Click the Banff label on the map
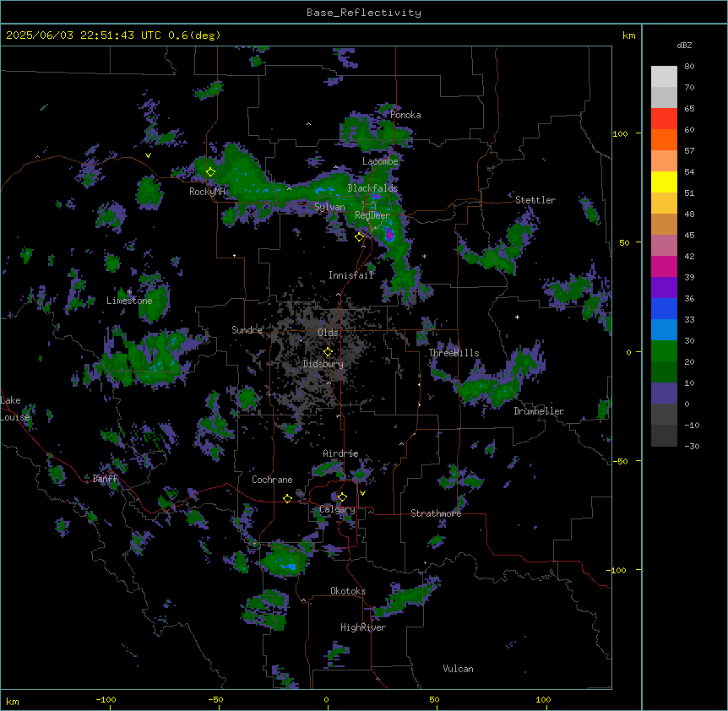Image resolution: width=728 pixels, height=711 pixels. 106,479
